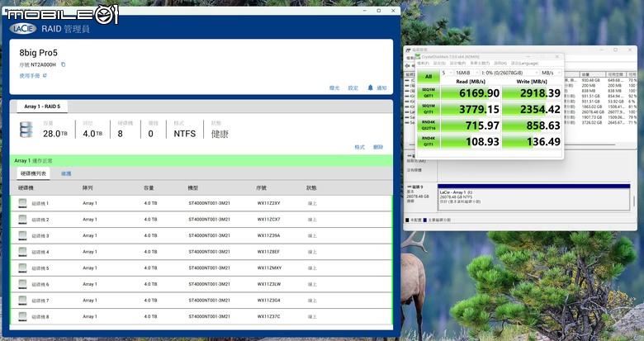Image resolution: width=644 pixels, height=341 pixels.
Task: Click the disk icon for 磁碟機 3
Action: click(22, 235)
